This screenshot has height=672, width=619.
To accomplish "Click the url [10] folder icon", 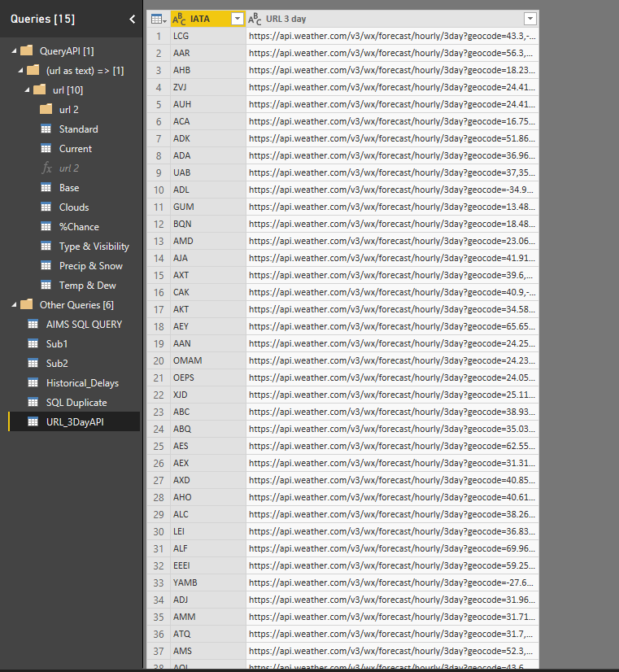I will (39, 90).
